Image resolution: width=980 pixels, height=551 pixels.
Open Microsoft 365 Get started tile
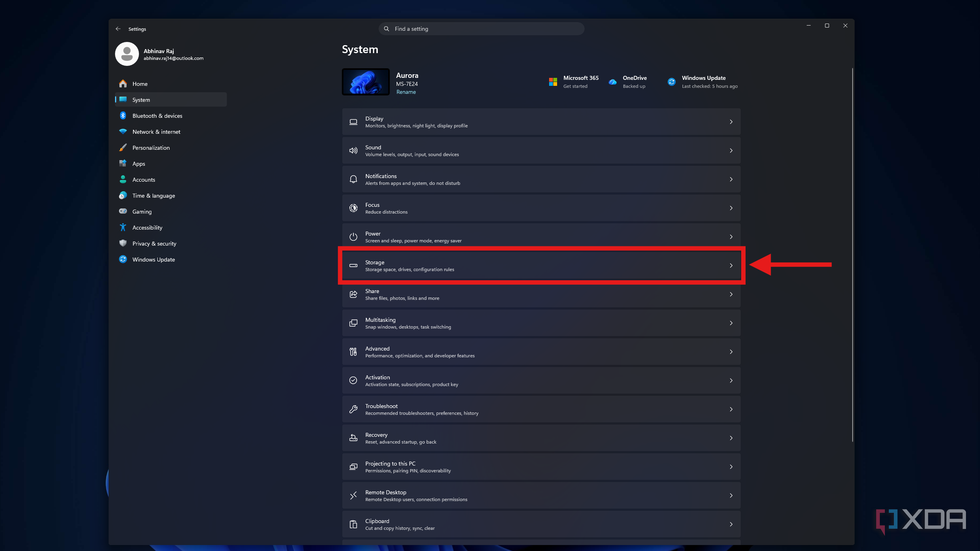pos(573,82)
